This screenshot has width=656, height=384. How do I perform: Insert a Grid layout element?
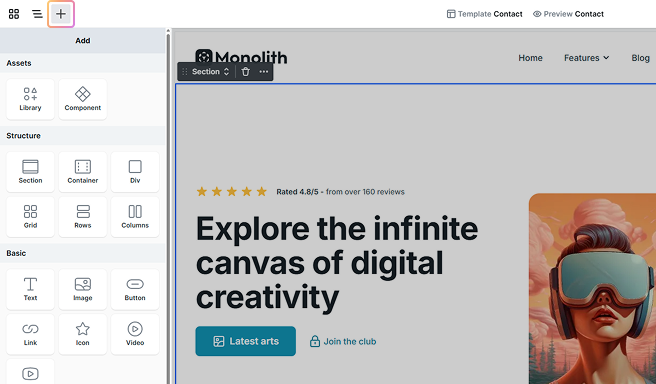(30, 217)
